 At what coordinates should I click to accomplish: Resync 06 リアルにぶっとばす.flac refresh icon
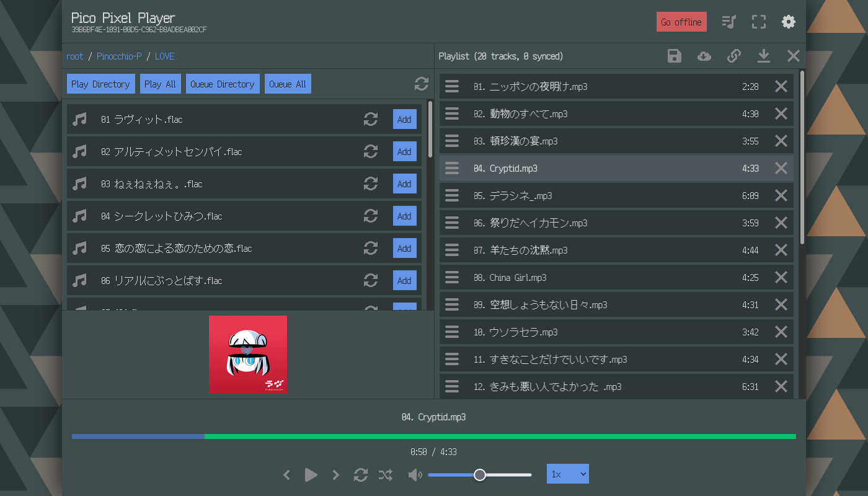(371, 280)
